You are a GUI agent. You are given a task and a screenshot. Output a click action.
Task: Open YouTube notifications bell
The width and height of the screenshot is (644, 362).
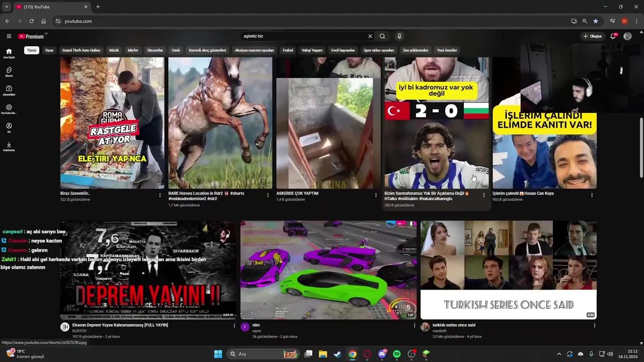click(613, 36)
